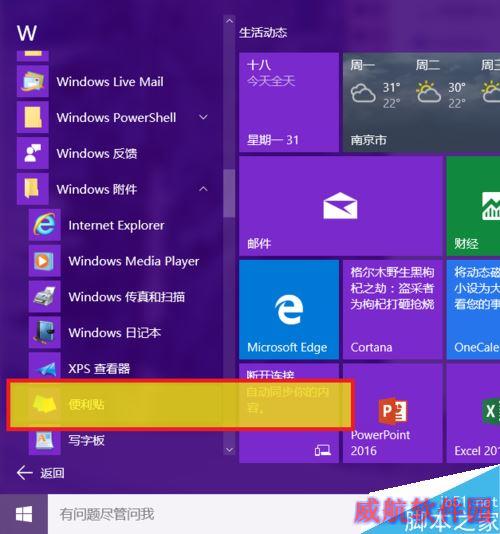Screen dimensions: 500x534
Task: Expand the Windows PowerShell folder chevron
Action: (x=203, y=117)
